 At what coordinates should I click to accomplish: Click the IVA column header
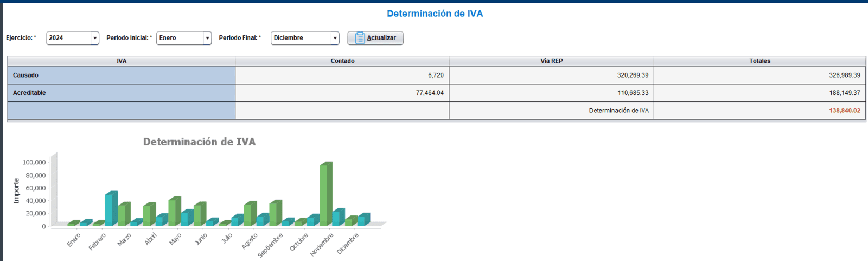pyautogui.click(x=122, y=61)
